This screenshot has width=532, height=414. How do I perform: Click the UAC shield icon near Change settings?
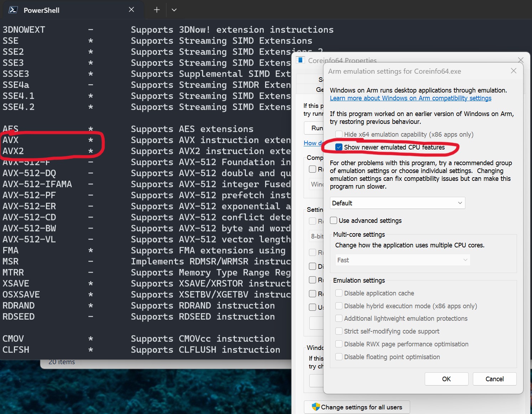pos(316,407)
